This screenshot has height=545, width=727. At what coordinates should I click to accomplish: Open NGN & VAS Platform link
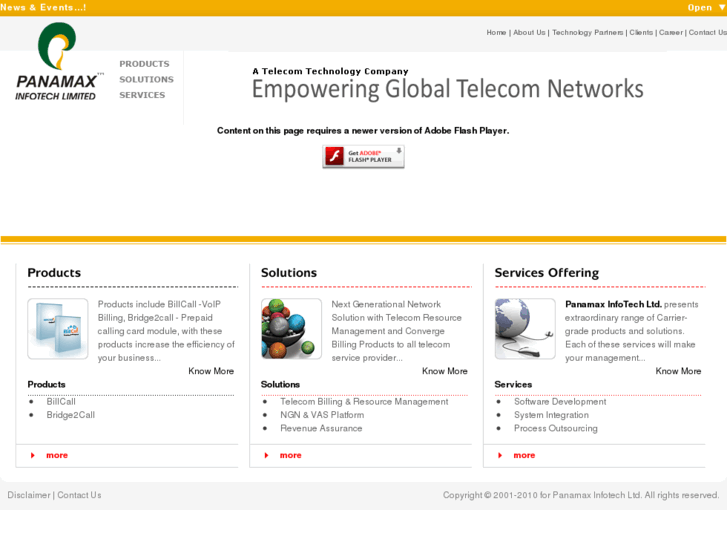322,415
